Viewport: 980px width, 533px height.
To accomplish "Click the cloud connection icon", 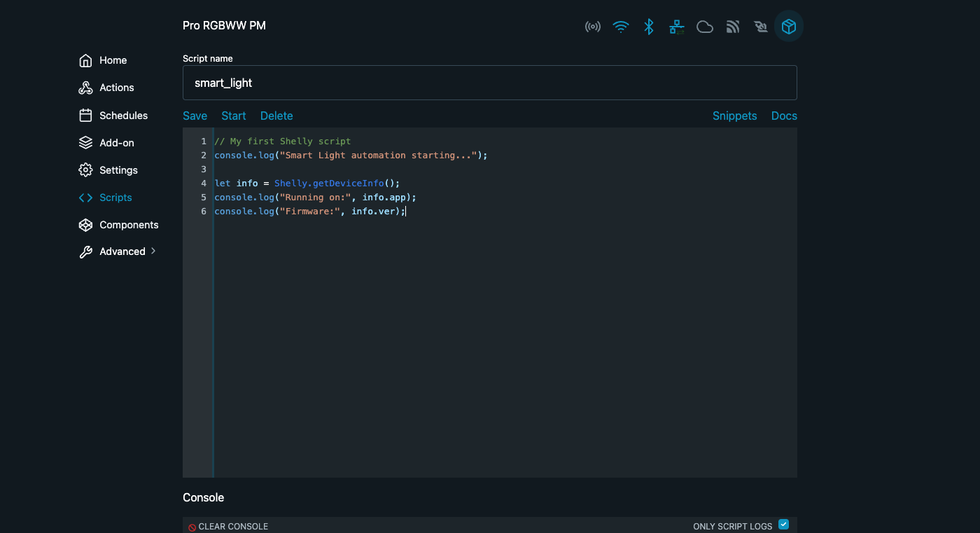I will click(x=705, y=27).
